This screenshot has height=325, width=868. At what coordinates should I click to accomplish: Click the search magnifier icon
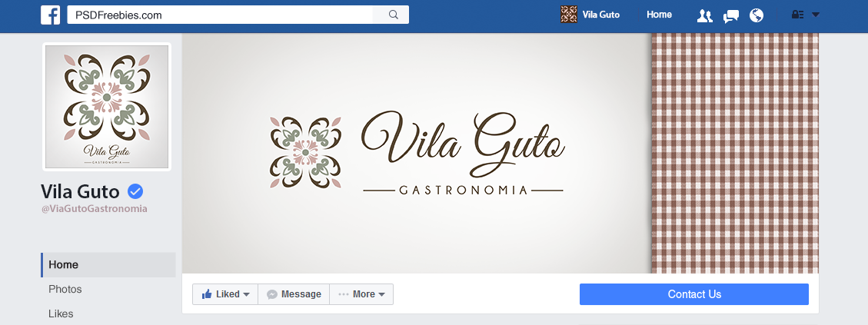393,15
